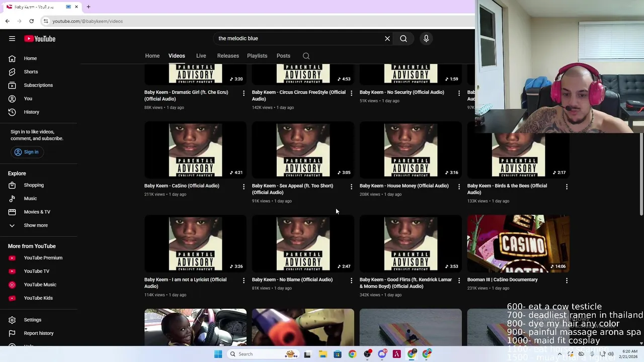Viewport: 644px width, 362px height.
Task: Open options menu for Circus Circus Free$tyle video
Action: (351, 93)
